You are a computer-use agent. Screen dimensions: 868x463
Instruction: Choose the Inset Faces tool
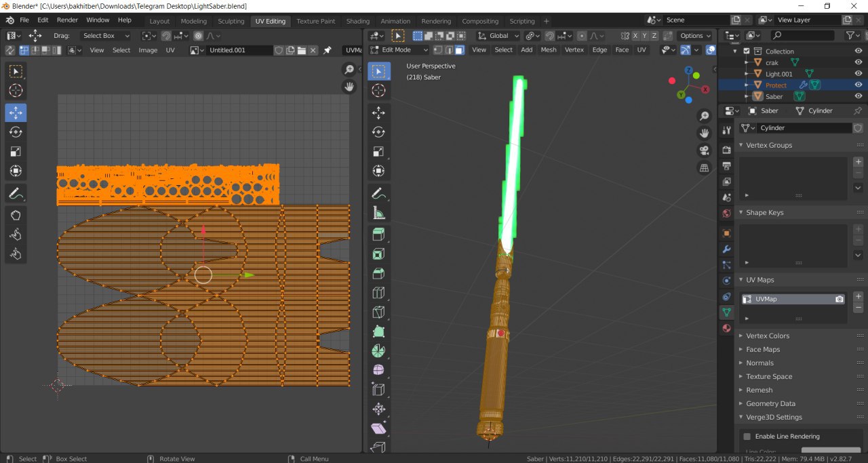pos(379,254)
